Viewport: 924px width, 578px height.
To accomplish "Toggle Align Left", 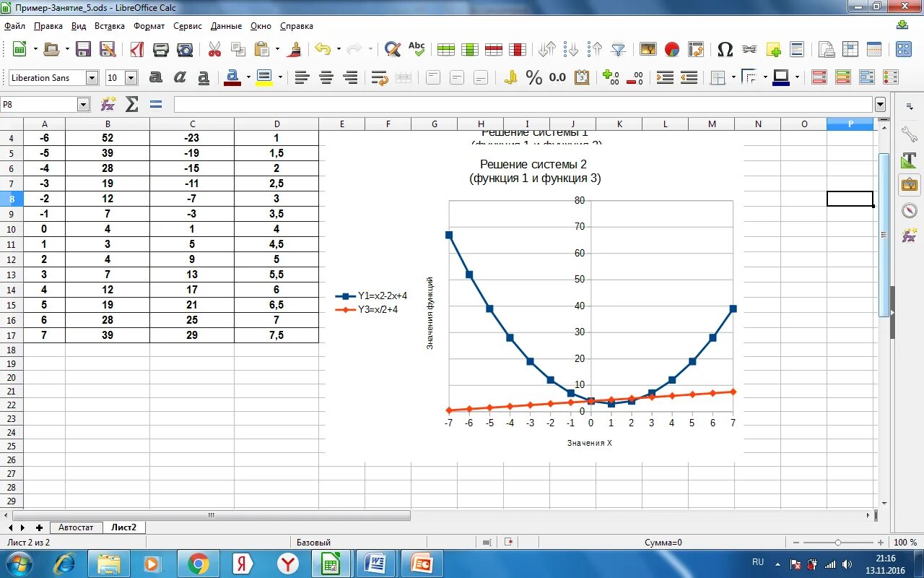I will click(302, 77).
